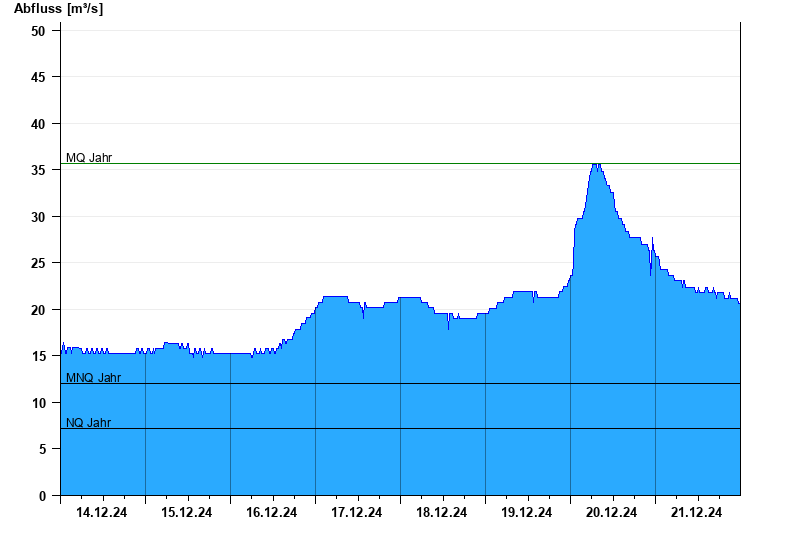
Task: Click the y-axis value 15
Action: tap(38, 356)
